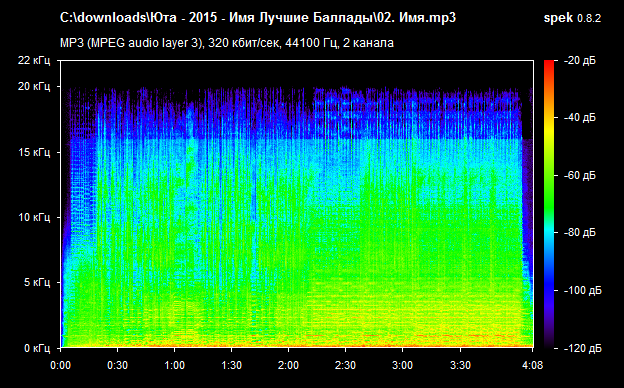Click the -60 дБ level label

(580, 175)
